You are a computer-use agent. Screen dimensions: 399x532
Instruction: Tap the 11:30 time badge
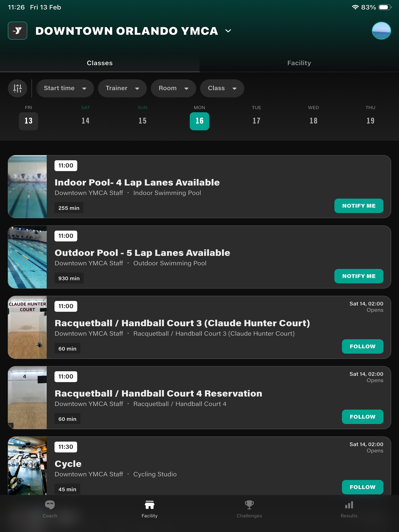tap(66, 447)
